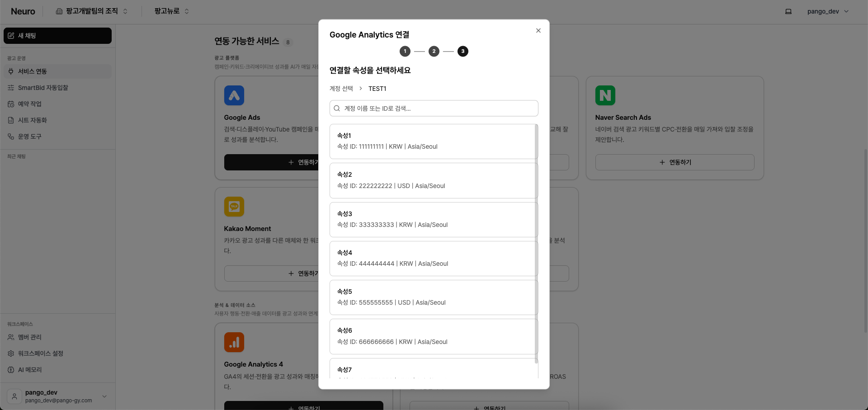This screenshot has width=868, height=410.
Task: Click the gear icon beside 워크스페이스 설정
Action: pos(11,353)
